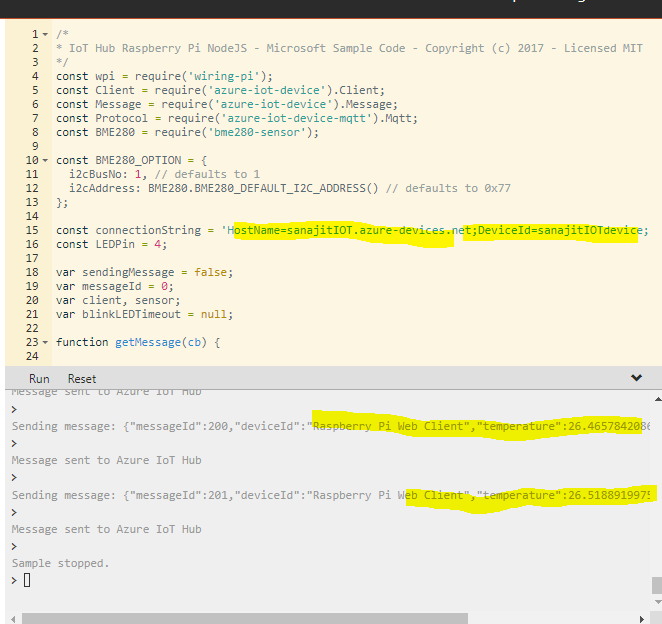Viewport: 662px width, 624px height.
Task: Click the horizontal scrollbar thumb
Action: point(245,619)
